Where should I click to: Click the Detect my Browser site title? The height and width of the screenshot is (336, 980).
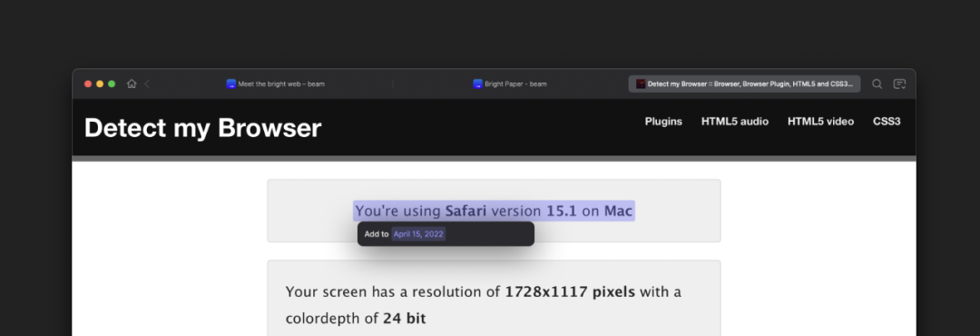(202, 128)
